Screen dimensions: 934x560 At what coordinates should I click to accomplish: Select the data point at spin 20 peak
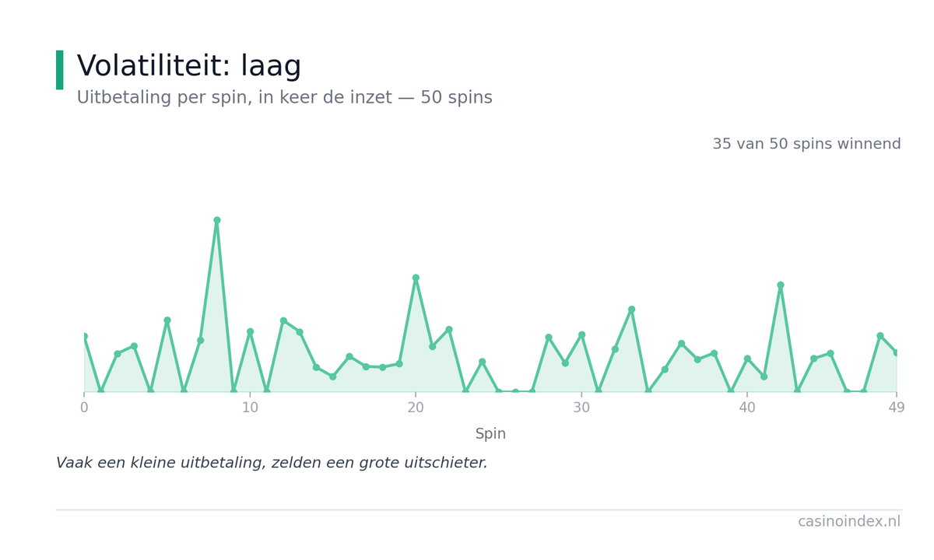(x=416, y=278)
